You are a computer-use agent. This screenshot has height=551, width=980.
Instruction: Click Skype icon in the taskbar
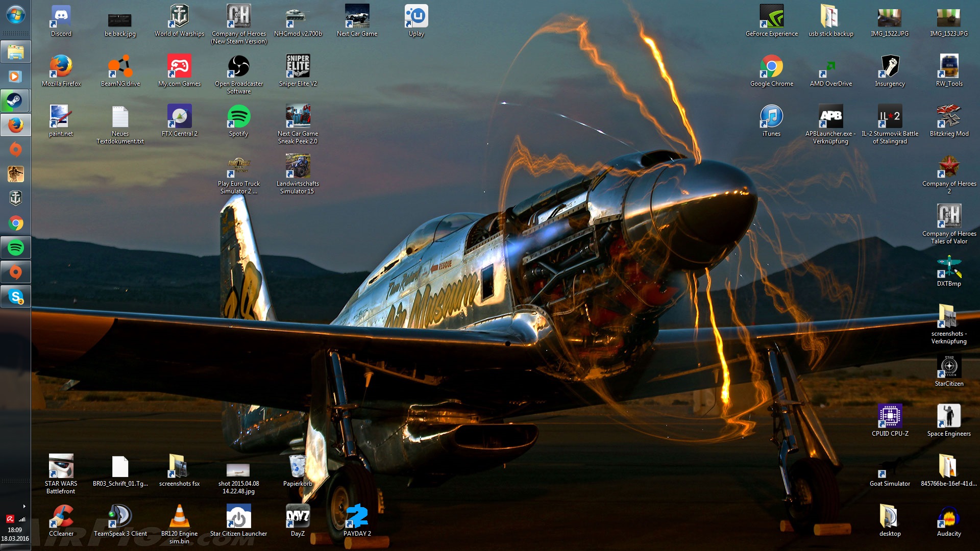[x=15, y=296]
